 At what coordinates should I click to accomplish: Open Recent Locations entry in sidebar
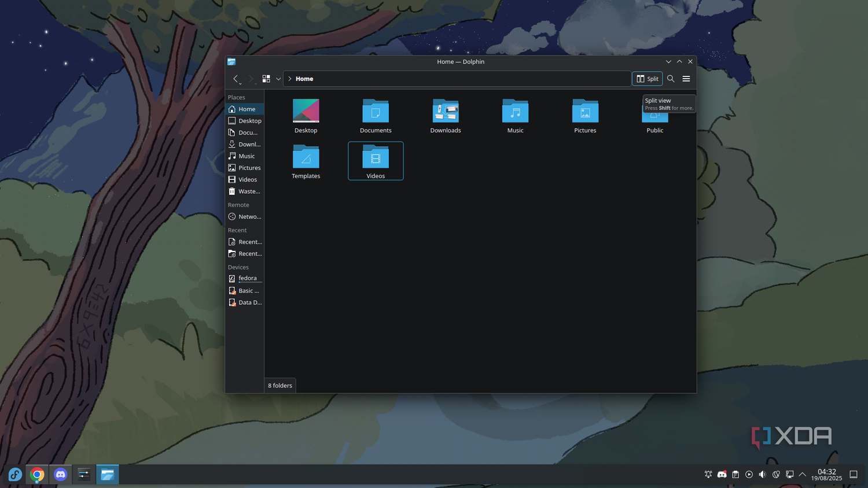pyautogui.click(x=245, y=254)
